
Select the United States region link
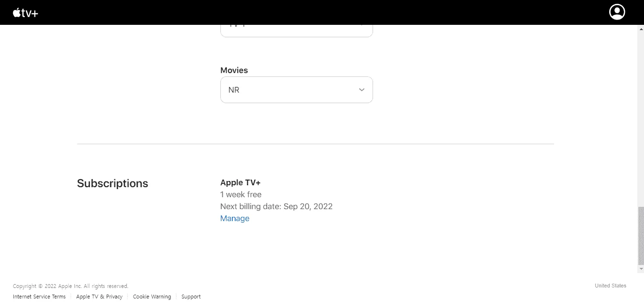click(610, 286)
